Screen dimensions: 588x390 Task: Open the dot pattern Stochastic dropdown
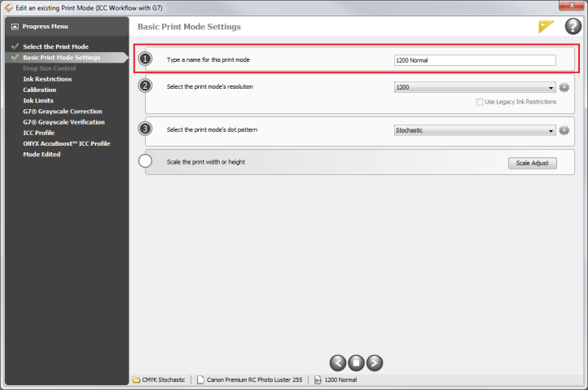tap(474, 130)
